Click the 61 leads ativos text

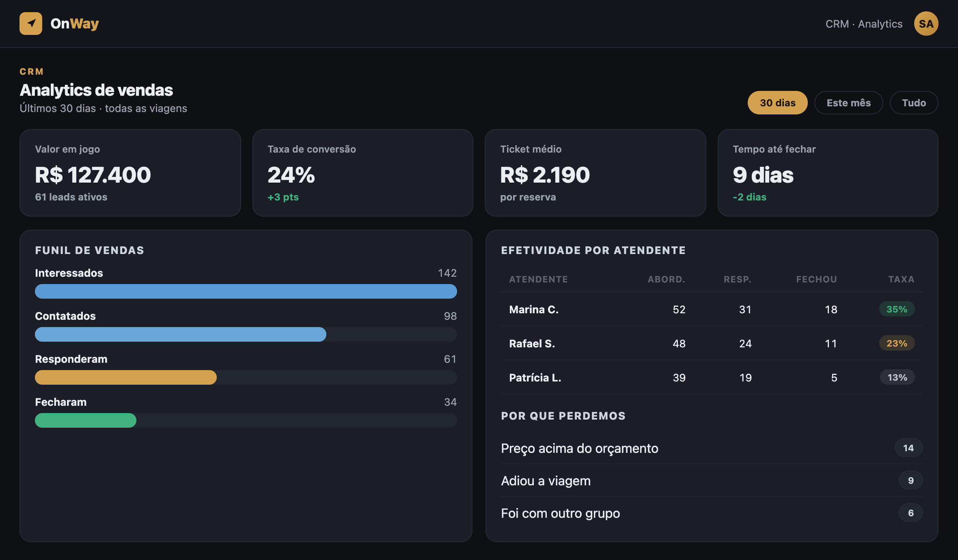point(71,197)
